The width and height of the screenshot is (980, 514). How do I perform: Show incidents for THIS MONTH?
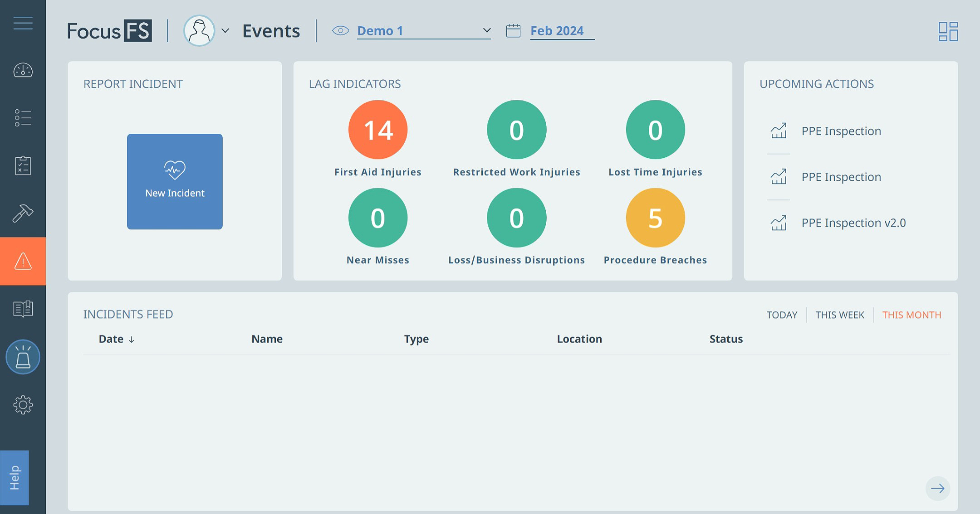click(x=911, y=315)
